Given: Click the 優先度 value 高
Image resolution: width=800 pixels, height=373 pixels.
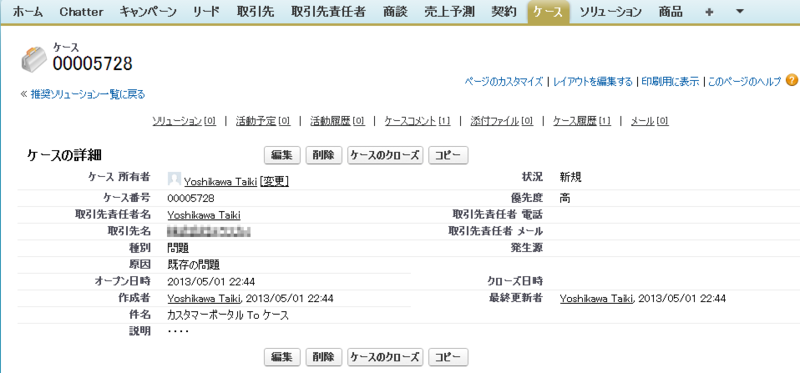Looking at the screenshot, I should (565, 198).
